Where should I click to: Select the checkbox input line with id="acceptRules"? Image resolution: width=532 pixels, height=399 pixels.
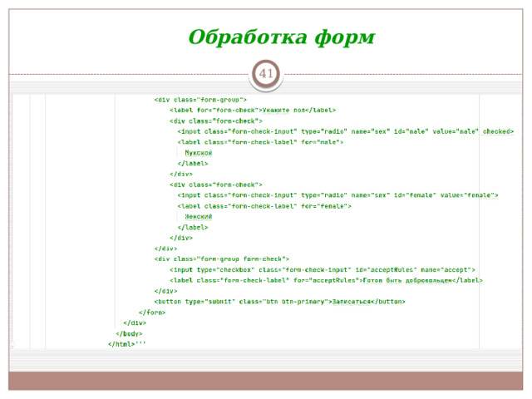click(x=322, y=270)
